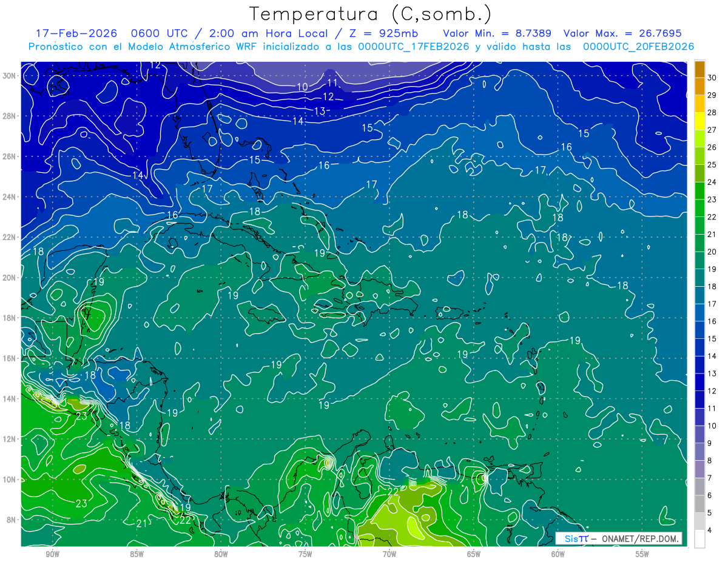Click the colorbar segment between 4 and 5
Viewport: 728px width, 562px height.
699,522
